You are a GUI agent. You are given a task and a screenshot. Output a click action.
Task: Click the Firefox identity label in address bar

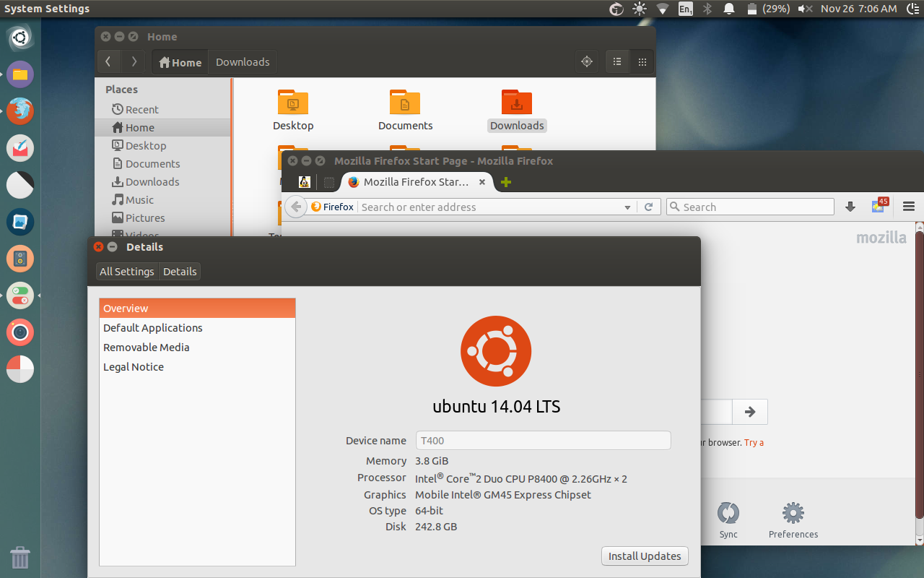(x=332, y=207)
